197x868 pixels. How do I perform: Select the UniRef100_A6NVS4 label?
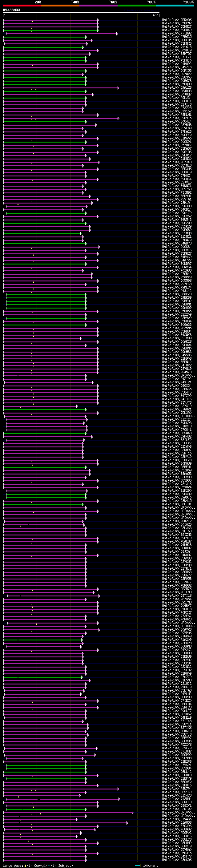[177, 267]
